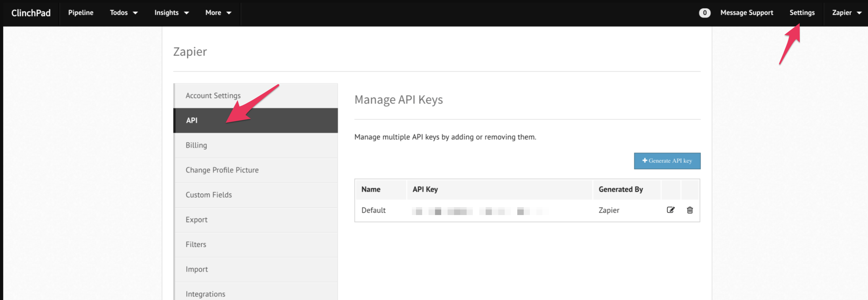Expand the Todos dropdown menu
The height and width of the screenshot is (300, 868).
pos(124,13)
